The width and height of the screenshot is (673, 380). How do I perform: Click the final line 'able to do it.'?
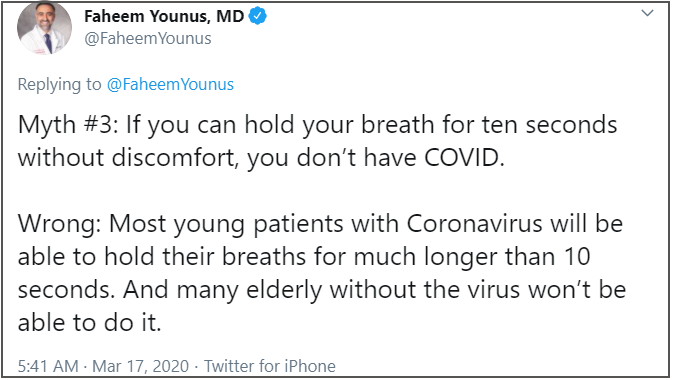coord(89,322)
